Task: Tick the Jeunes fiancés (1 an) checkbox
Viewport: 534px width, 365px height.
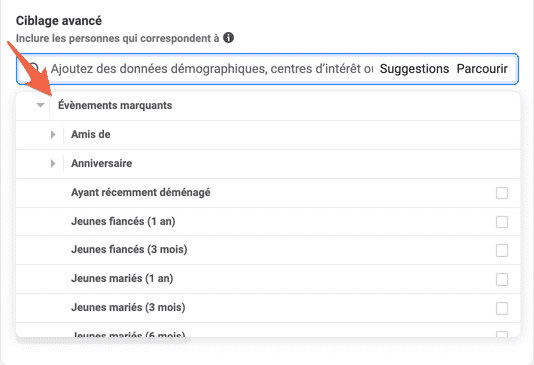Action: tap(502, 222)
